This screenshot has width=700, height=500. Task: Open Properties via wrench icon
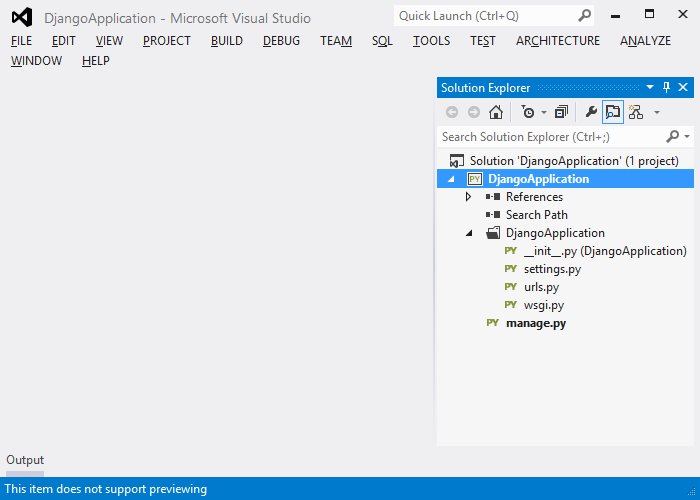coord(591,112)
